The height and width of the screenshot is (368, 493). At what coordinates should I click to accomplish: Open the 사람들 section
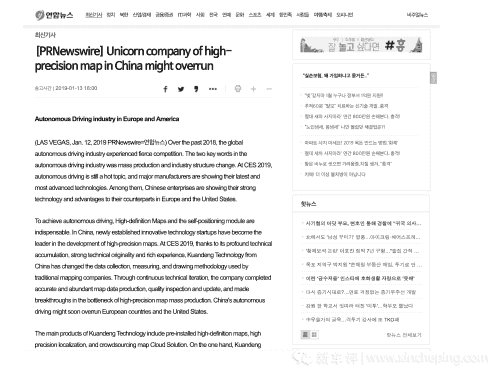point(303,15)
